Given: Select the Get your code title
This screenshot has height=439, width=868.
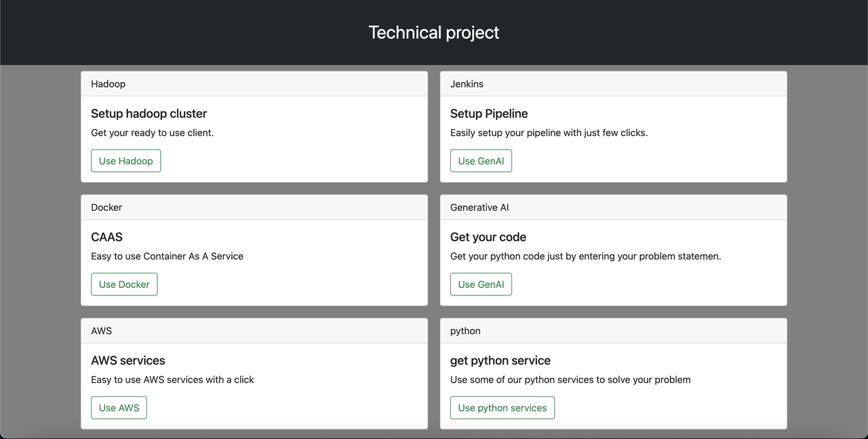Looking at the screenshot, I should [488, 237].
